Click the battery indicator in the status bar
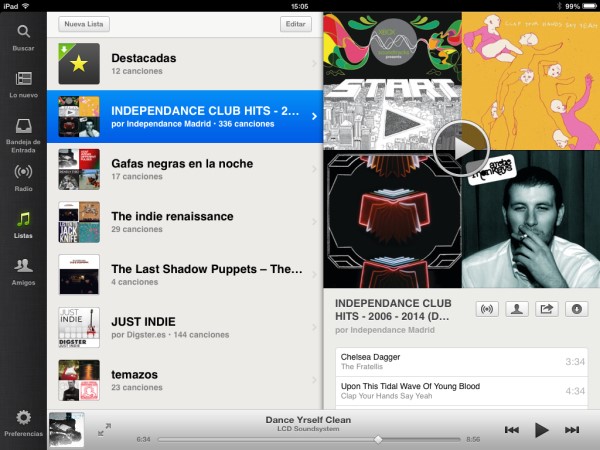Viewport: 600px width, 450px height. pos(589,6)
